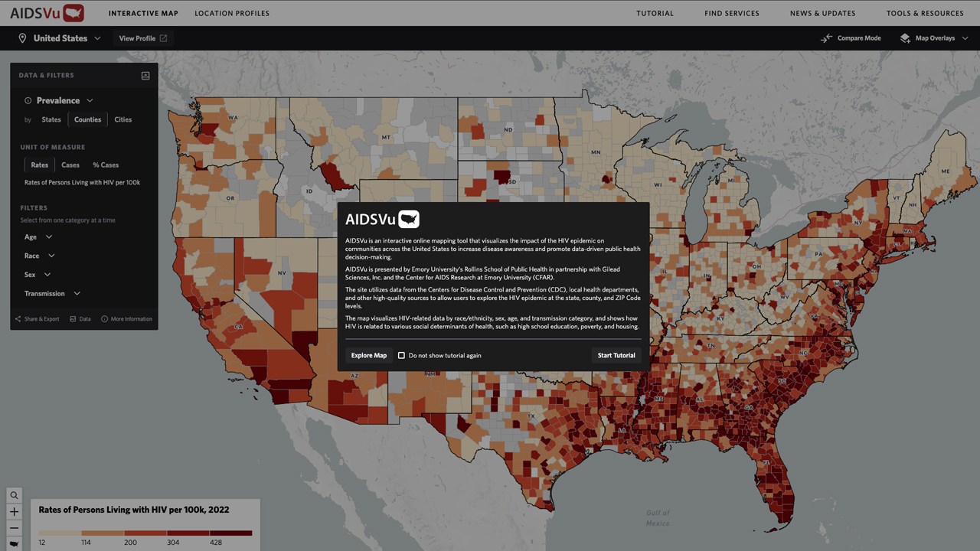The image size is (980, 551).
Task: Open Tools & Resources in the header
Action: coord(925,13)
